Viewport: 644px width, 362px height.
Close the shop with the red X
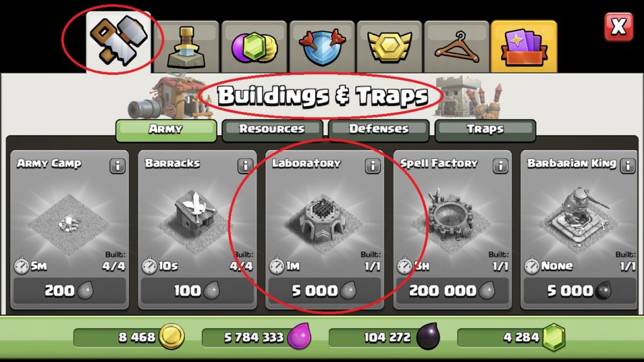pyautogui.click(x=619, y=26)
